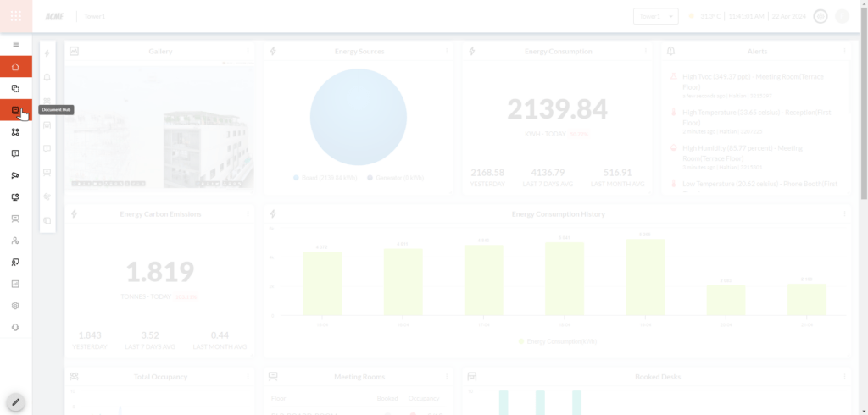This screenshot has width=868, height=415.
Task: Open the app launcher grid icon
Action: 15,16
